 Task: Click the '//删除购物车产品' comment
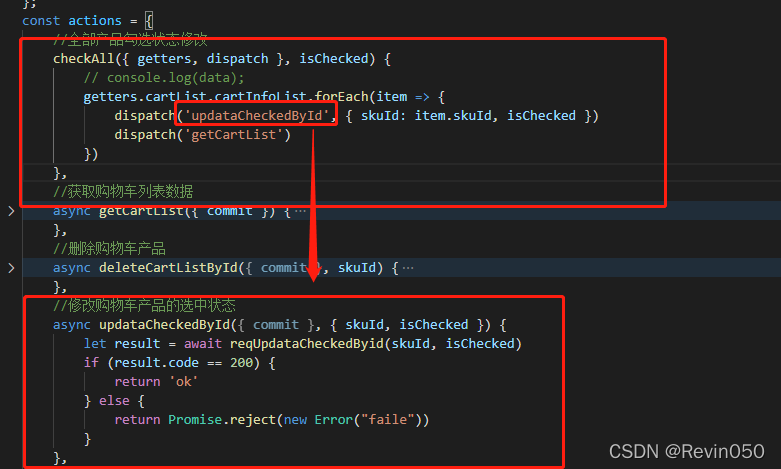[109, 248]
